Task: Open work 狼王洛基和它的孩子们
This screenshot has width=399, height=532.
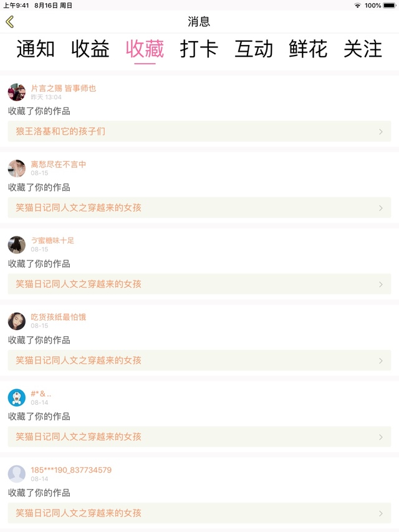Action: click(61, 132)
